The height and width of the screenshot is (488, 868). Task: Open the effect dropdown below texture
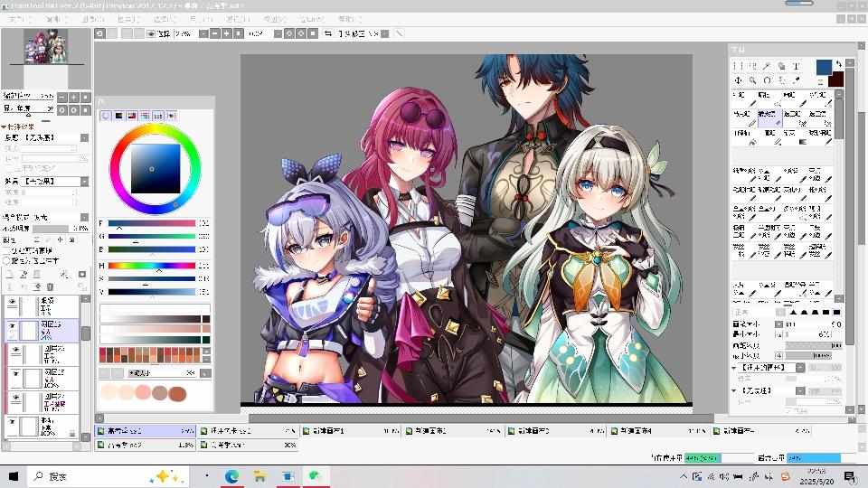(x=84, y=181)
